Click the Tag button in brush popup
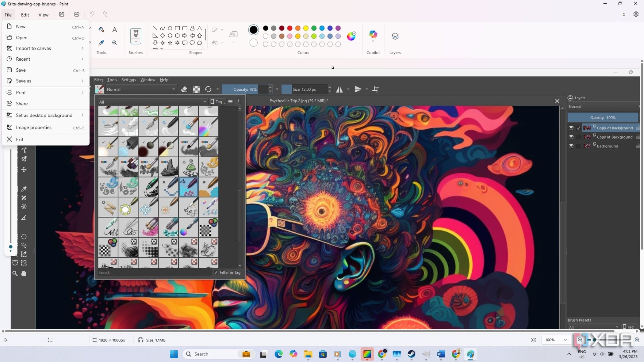Viewport: 644px width, 362px height. (217, 102)
